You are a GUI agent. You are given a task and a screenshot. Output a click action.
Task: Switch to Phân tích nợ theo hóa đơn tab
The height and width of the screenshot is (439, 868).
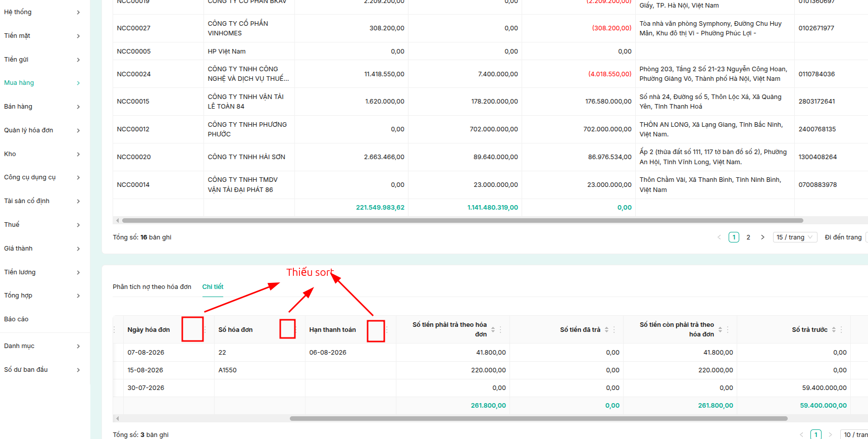coord(152,287)
